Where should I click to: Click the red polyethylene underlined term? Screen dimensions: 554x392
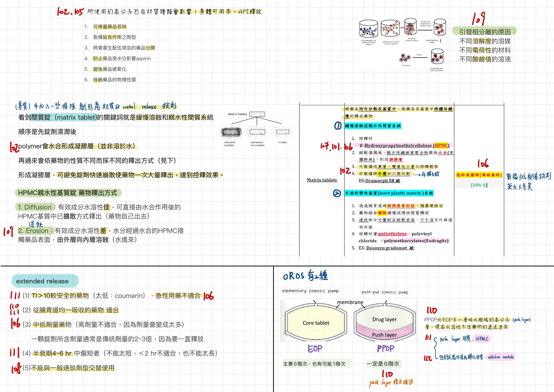tap(393, 234)
